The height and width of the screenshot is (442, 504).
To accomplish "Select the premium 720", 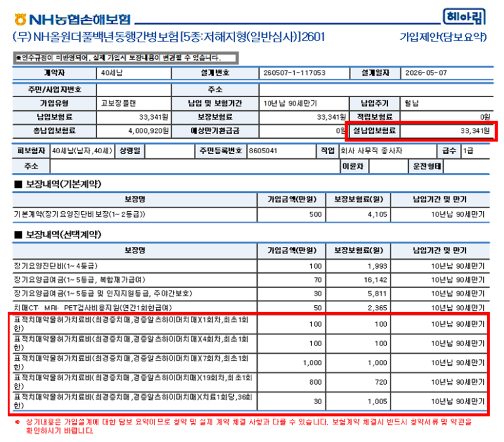I will pos(381,382).
